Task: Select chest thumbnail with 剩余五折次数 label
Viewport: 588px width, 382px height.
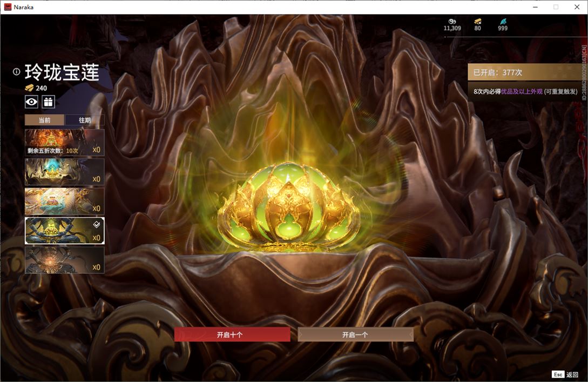Action: (64, 142)
